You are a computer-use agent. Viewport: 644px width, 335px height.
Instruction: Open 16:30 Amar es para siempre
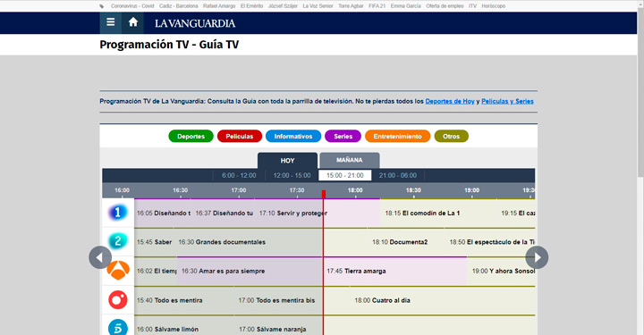[x=250, y=271]
